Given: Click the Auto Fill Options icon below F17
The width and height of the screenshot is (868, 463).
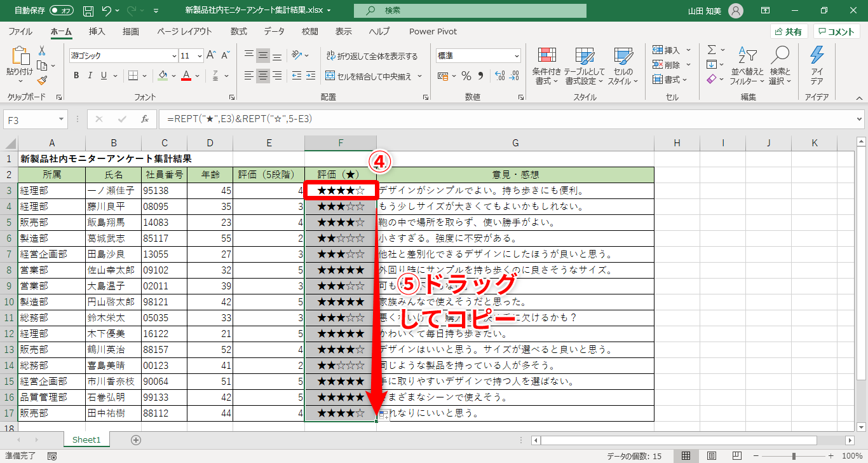Looking at the screenshot, I should click(383, 416).
